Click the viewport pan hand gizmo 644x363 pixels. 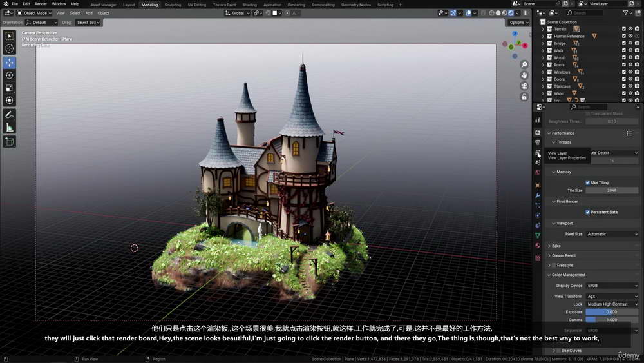point(524,75)
